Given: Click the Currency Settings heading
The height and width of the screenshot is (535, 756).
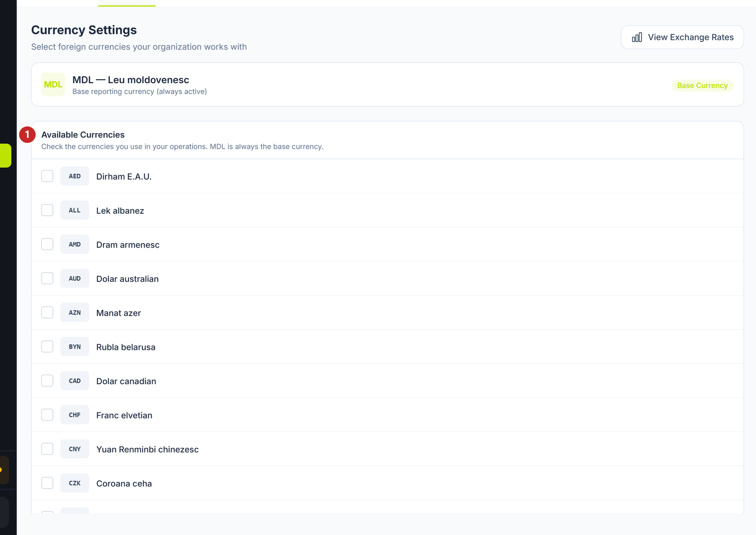Looking at the screenshot, I should coord(84,30).
